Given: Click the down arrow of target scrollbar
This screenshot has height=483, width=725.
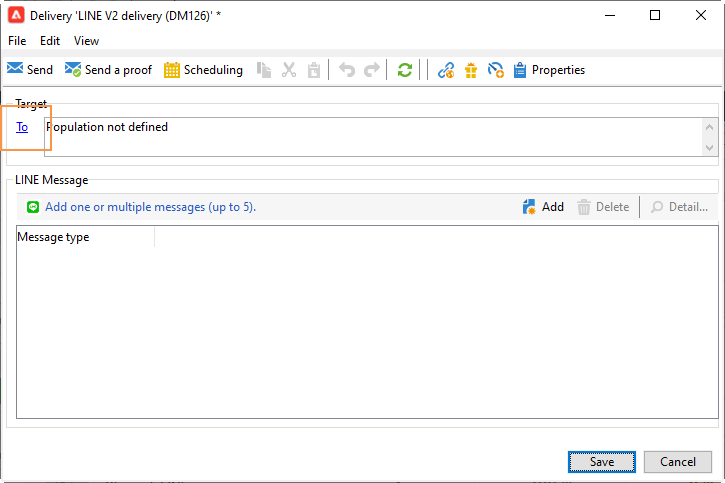Looking at the screenshot, I should tap(710, 147).
